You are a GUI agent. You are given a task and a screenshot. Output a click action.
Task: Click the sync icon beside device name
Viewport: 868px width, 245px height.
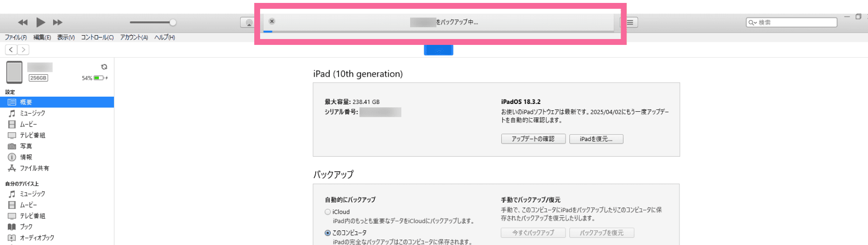104,67
